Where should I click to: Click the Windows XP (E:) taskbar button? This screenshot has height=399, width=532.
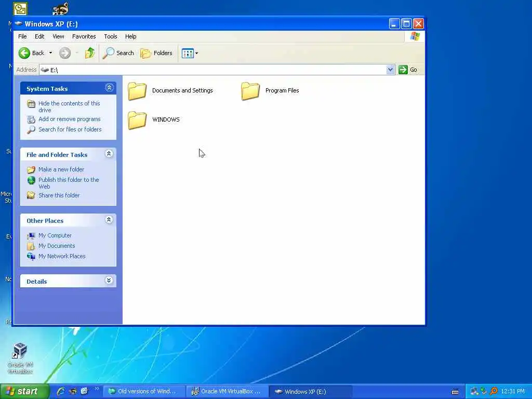311,392
